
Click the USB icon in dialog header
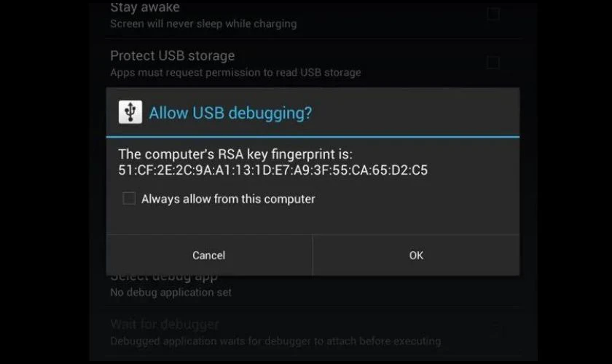[x=130, y=112]
